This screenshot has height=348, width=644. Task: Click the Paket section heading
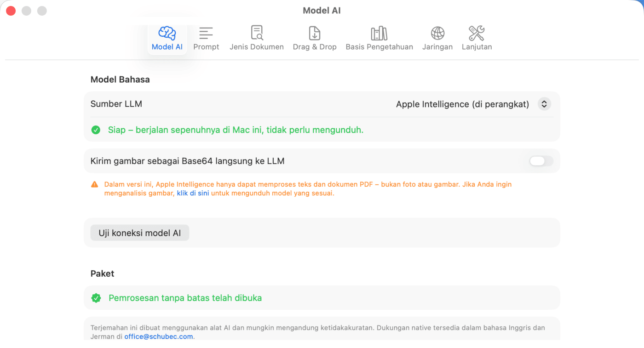pyautogui.click(x=102, y=274)
